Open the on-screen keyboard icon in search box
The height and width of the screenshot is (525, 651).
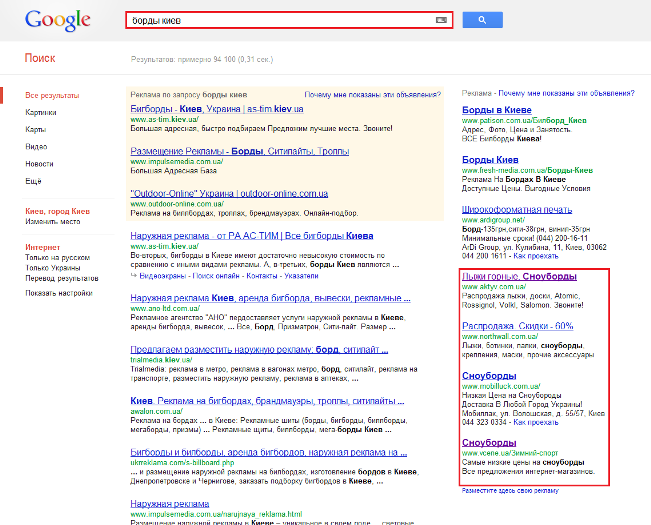[x=441, y=20]
